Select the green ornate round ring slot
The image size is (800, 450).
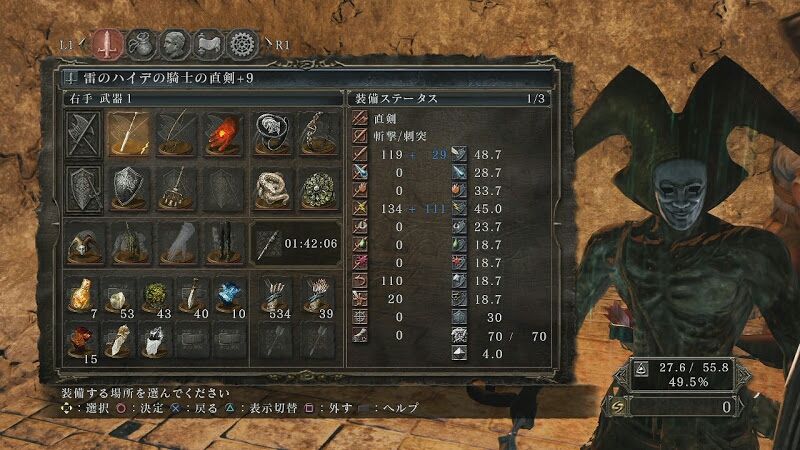pyautogui.click(x=319, y=189)
